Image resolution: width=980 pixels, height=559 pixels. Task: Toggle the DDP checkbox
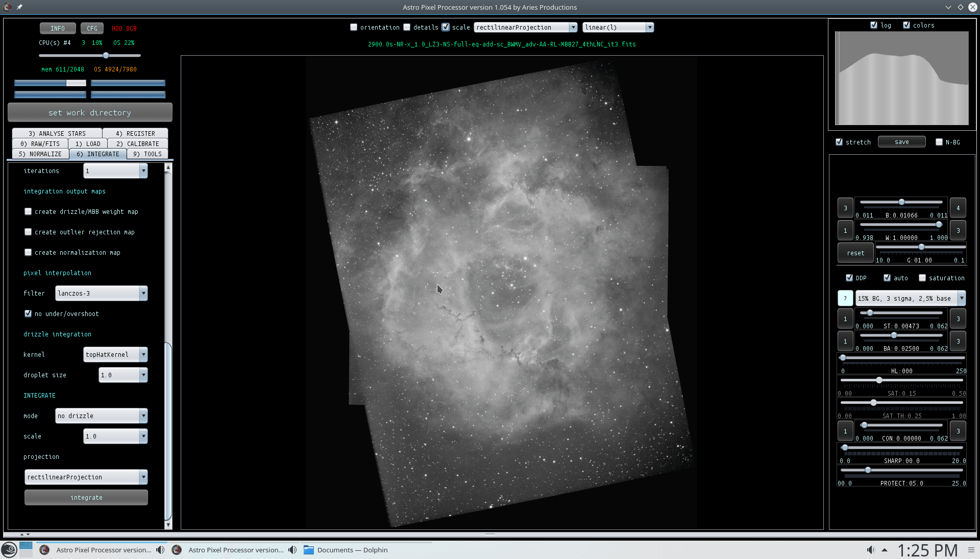849,278
